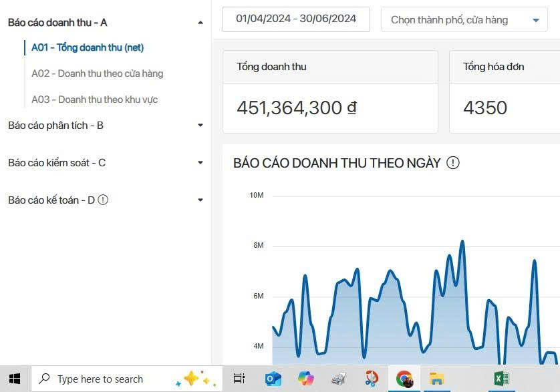
Task: Expand the Báo cáo kiểm soát - C section
Action: tap(200, 162)
